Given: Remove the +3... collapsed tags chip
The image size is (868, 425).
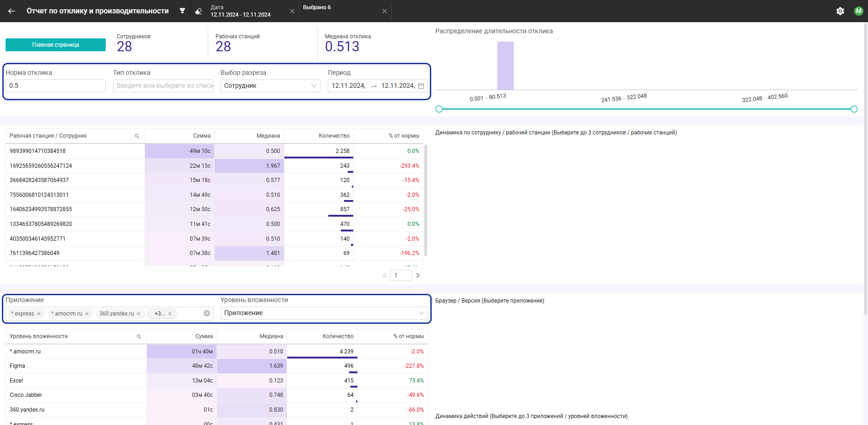Looking at the screenshot, I should (x=170, y=314).
